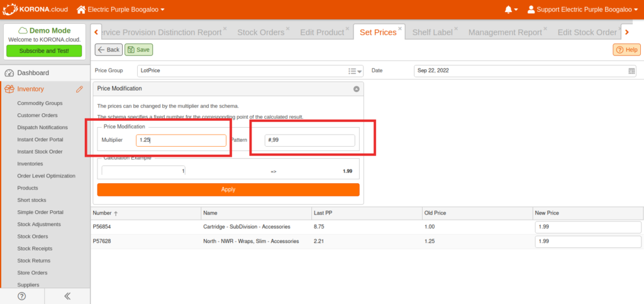The height and width of the screenshot is (304, 644).
Task: Open Help button
Action: pyautogui.click(x=626, y=50)
